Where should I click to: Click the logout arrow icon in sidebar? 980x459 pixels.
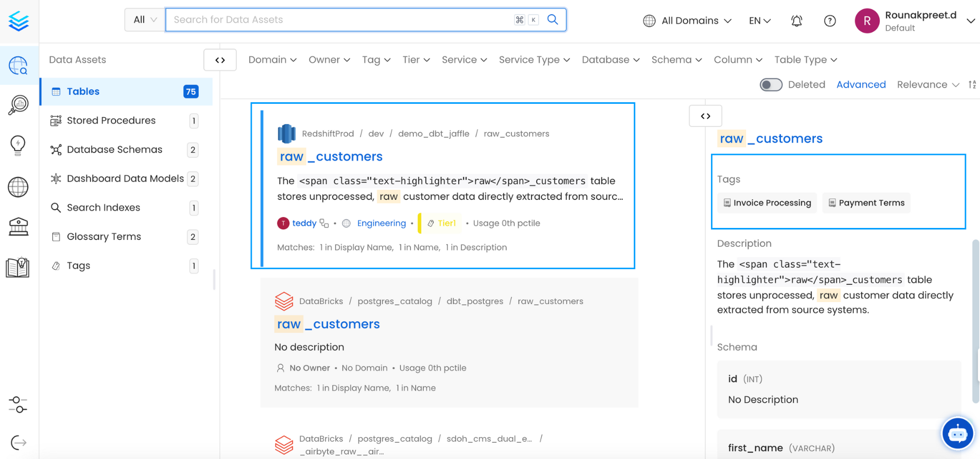pyautogui.click(x=18, y=442)
